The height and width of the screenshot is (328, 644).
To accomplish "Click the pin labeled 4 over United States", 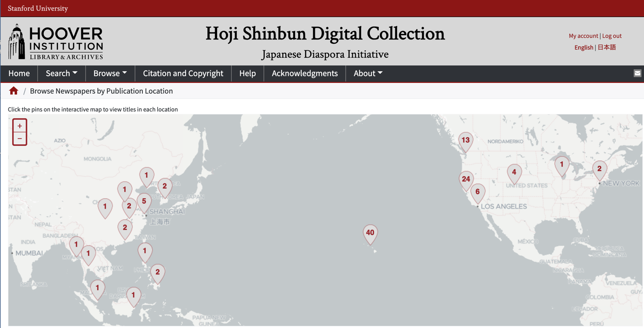I will pos(514,173).
